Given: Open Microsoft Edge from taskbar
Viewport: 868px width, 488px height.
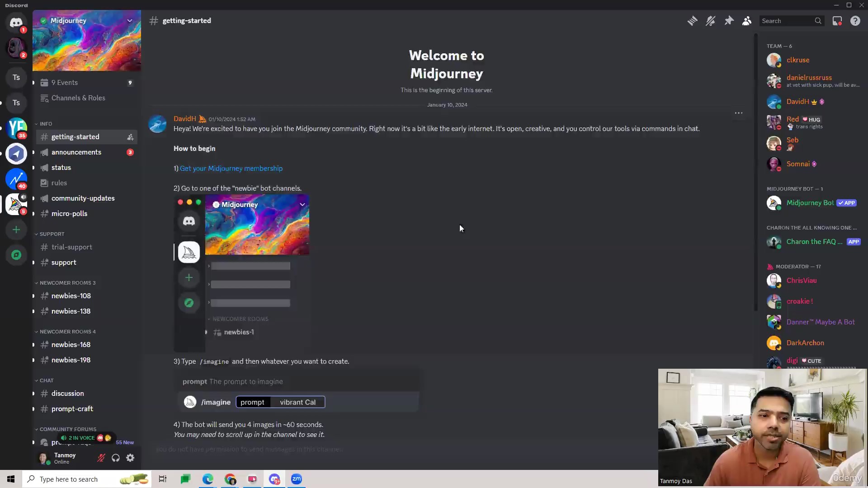Looking at the screenshot, I should pyautogui.click(x=208, y=479).
